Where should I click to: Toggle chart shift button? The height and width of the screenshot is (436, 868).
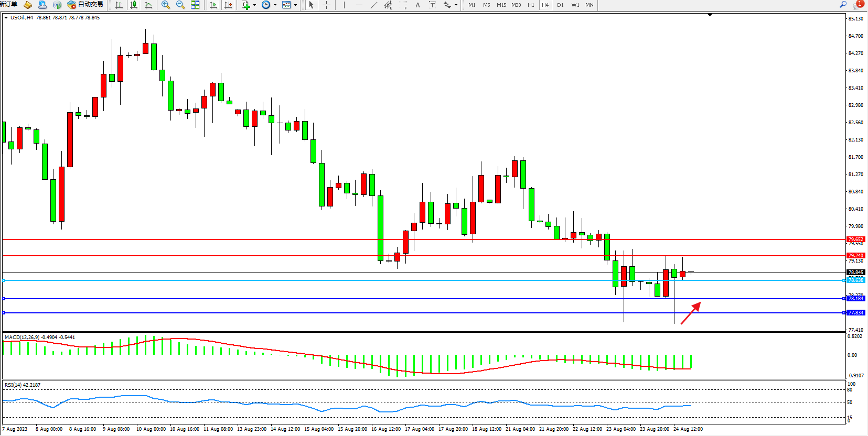click(228, 5)
